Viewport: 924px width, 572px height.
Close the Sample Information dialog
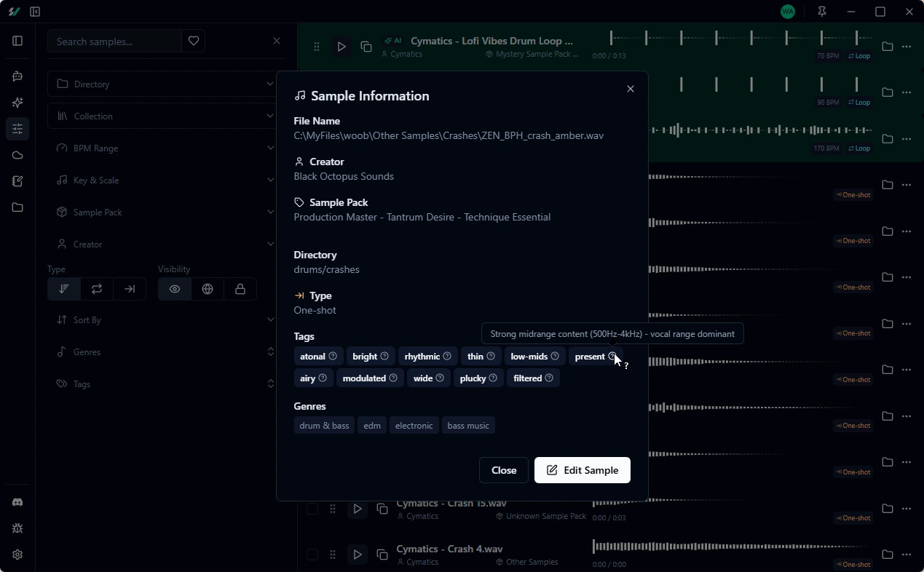[x=630, y=89]
